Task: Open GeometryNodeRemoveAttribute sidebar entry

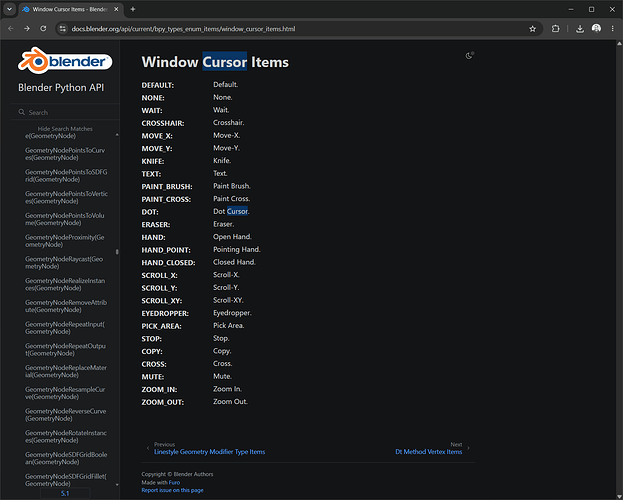Action: pos(66,306)
